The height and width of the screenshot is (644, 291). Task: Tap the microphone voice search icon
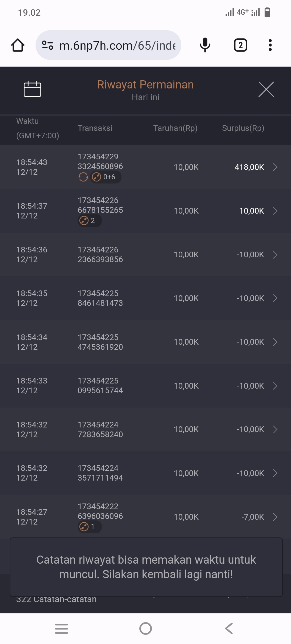[x=205, y=45]
